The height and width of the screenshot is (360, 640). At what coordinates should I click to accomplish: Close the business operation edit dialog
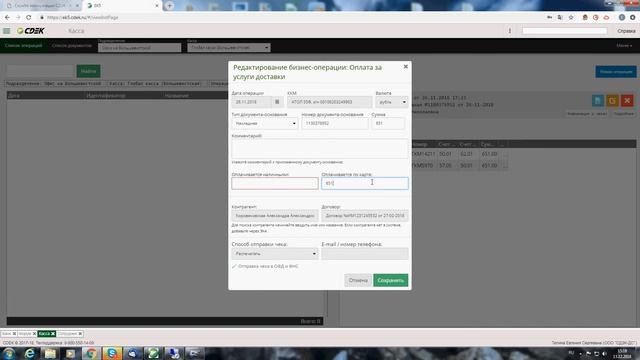coord(405,66)
